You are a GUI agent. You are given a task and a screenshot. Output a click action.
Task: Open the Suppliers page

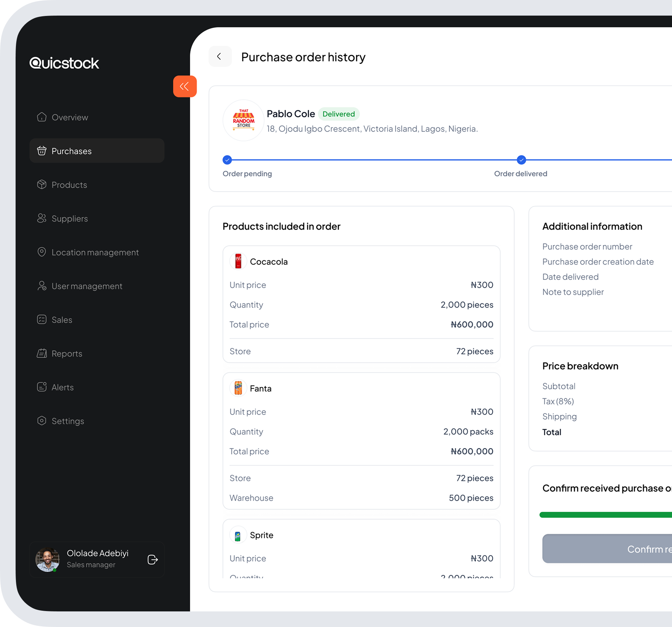(97, 218)
